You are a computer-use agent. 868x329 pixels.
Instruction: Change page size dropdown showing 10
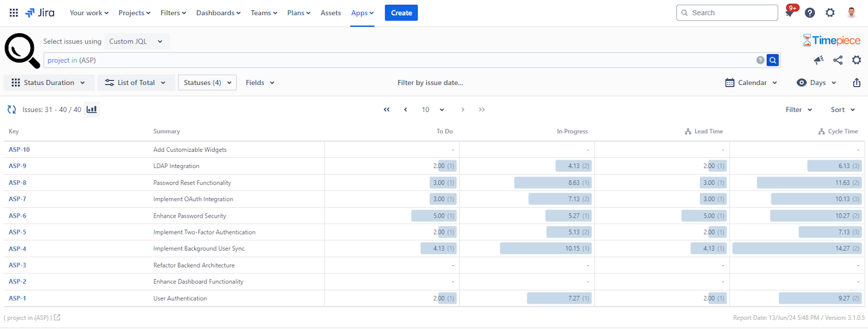(433, 110)
